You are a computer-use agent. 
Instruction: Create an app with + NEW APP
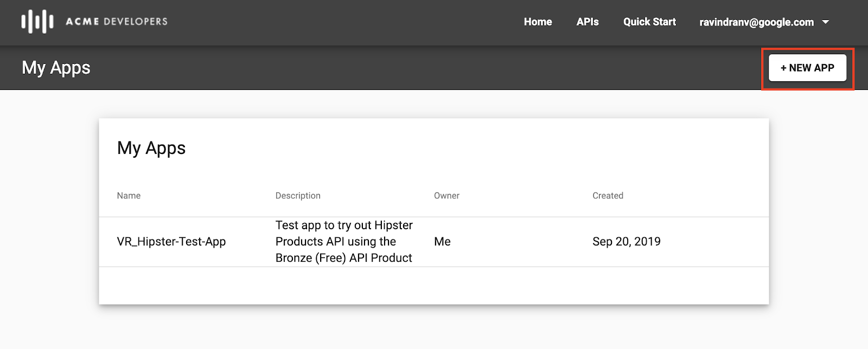coord(807,68)
